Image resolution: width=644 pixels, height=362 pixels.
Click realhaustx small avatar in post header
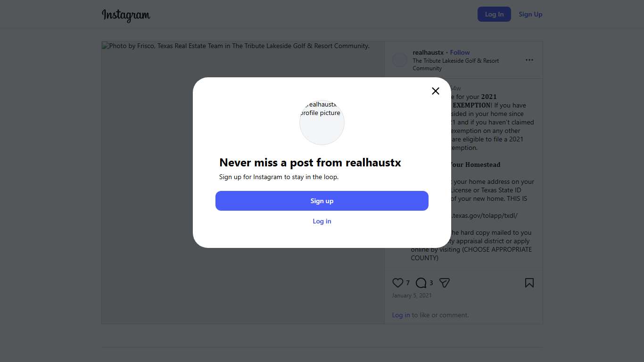400,60
